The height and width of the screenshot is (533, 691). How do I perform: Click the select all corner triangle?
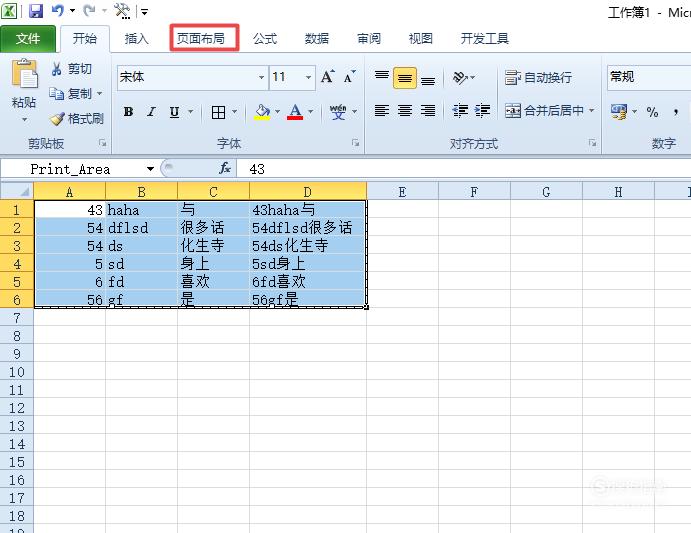click(x=17, y=191)
